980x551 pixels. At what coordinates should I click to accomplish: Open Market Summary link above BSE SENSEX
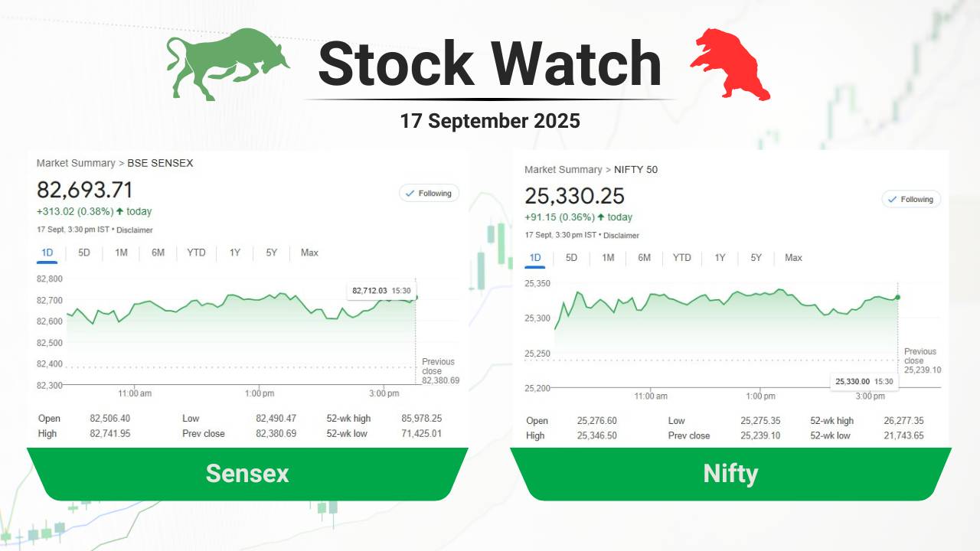coord(75,163)
